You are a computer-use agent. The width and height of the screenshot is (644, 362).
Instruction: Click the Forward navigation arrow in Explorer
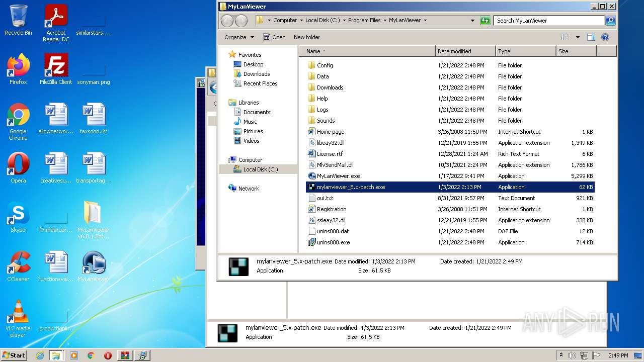(x=242, y=21)
